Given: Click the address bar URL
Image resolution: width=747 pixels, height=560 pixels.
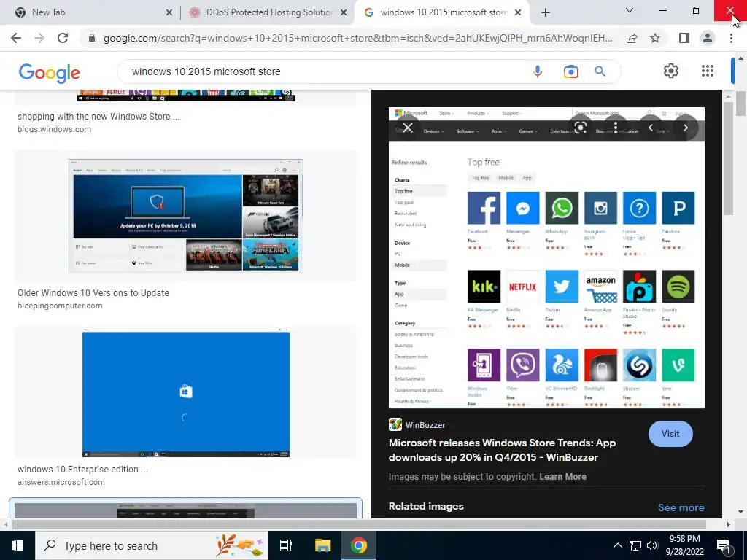Looking at the screenshot, I should pyautogui.click(x=357, y=38).
